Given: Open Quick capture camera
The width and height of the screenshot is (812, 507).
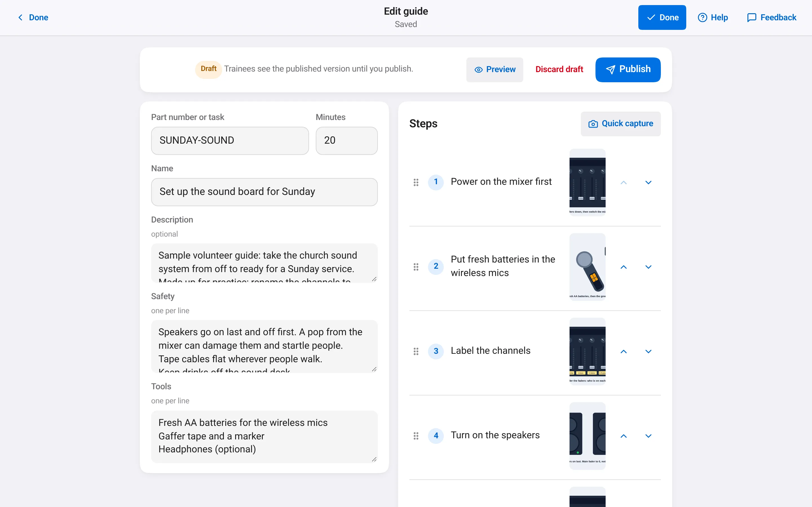Looking at the screenshot, I should pos(620,124).
